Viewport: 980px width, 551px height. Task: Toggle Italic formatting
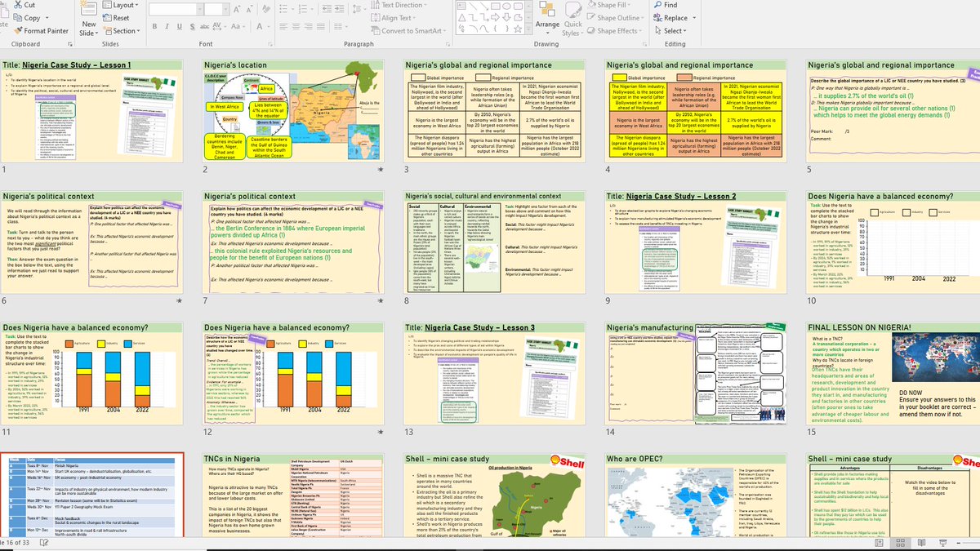(x=167, y=27)
